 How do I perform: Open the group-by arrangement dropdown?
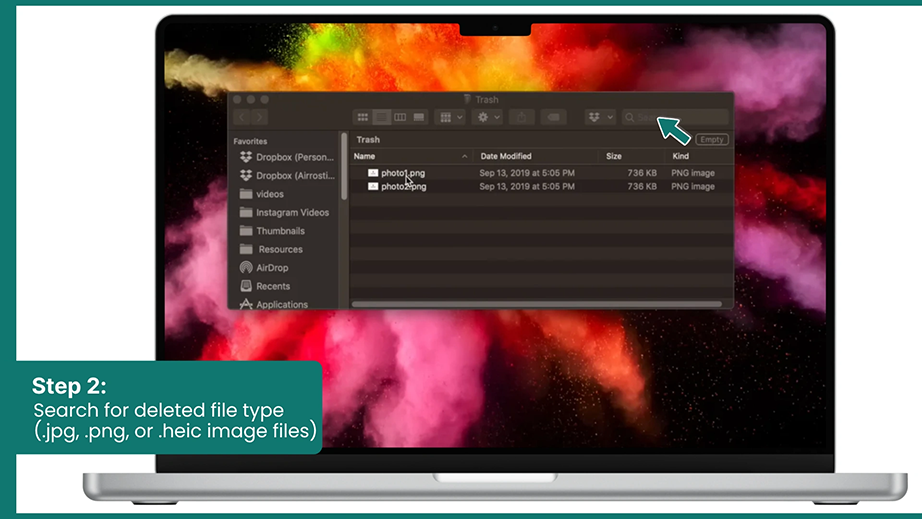(450, 117)
